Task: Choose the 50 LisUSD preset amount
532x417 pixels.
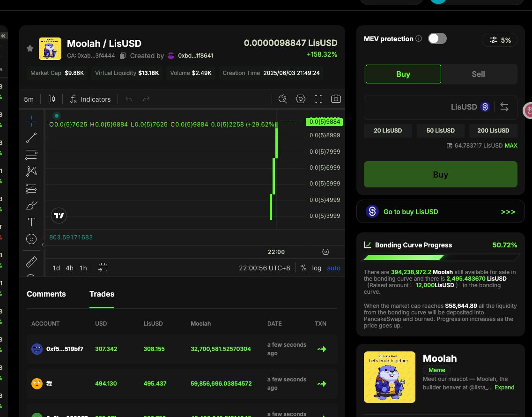Action: pyautogui.click(x=440, y=131)
